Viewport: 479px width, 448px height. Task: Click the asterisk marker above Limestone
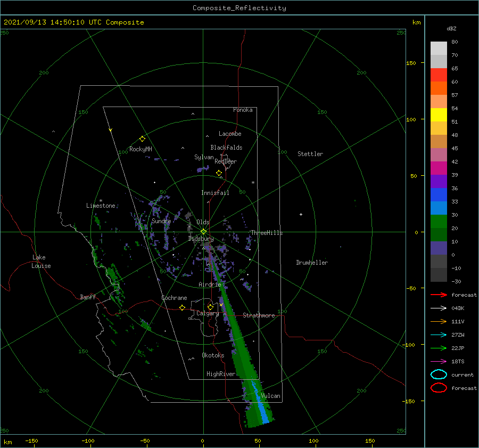[x=101, y=201]
